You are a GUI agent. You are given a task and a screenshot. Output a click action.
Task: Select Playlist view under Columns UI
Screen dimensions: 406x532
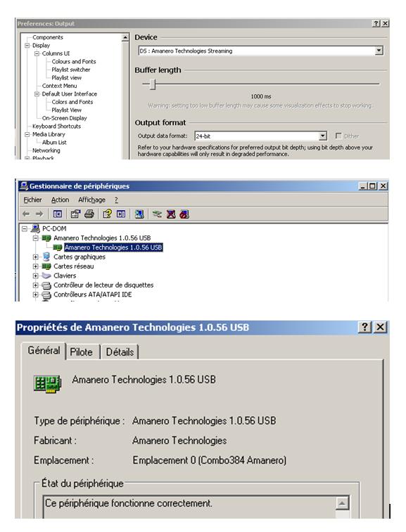tap(67, 78)
